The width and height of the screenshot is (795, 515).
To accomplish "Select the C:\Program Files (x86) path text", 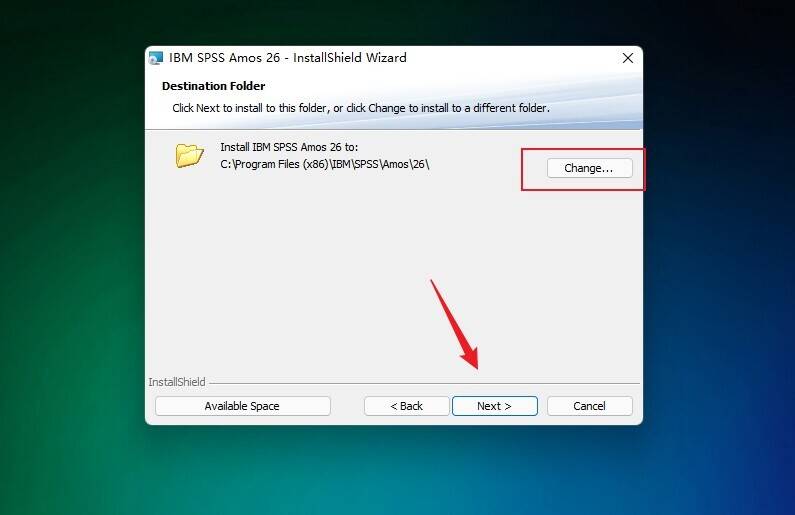I will coord(324,164).
